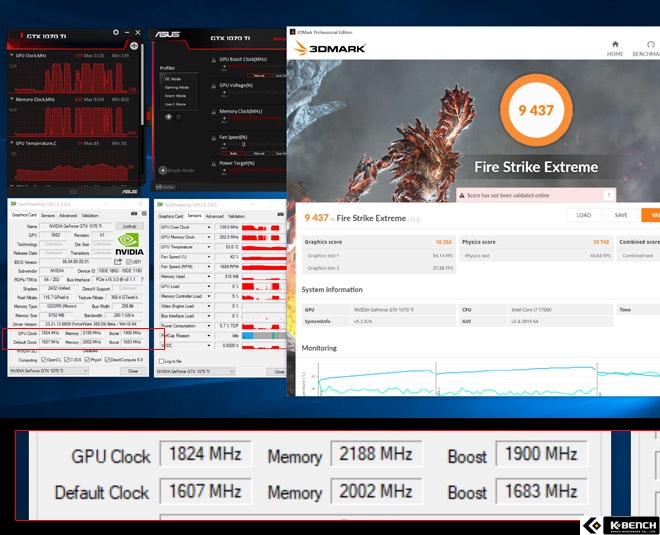Open Power Consumption sensor dropdown

[x=208, y=326]
